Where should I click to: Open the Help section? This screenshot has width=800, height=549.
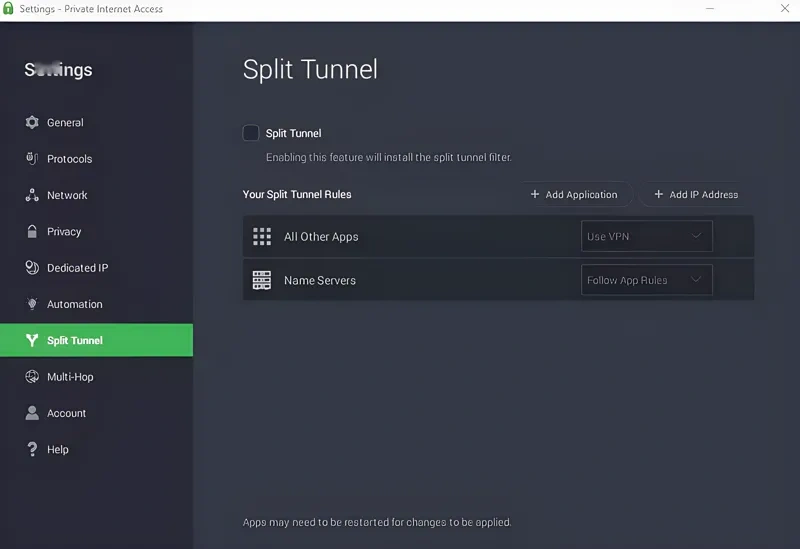58,450
